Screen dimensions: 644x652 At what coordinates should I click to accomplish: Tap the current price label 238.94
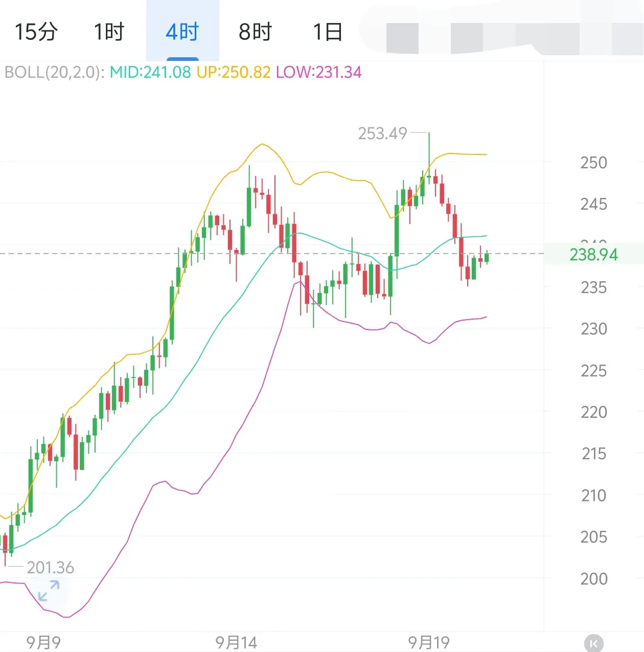[593, 254]
